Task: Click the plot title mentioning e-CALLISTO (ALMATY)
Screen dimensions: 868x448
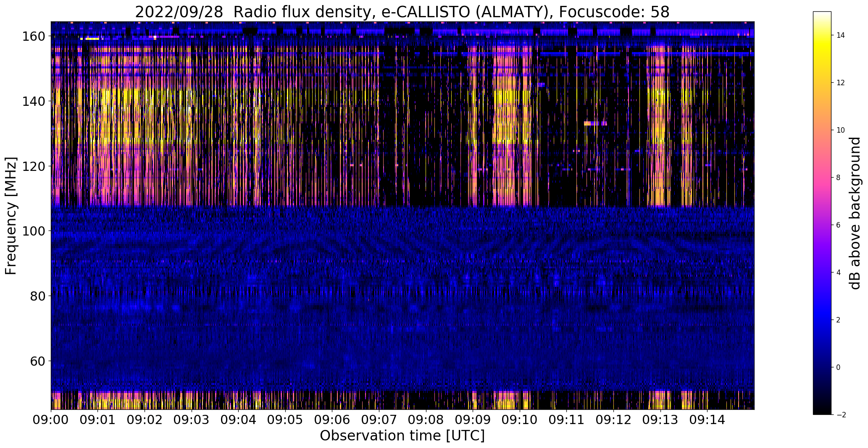Action: pos(402,12)
